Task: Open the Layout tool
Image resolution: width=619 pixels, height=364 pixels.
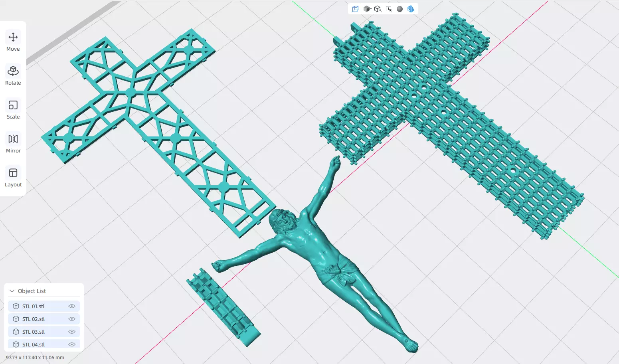Action: (13, 177)
